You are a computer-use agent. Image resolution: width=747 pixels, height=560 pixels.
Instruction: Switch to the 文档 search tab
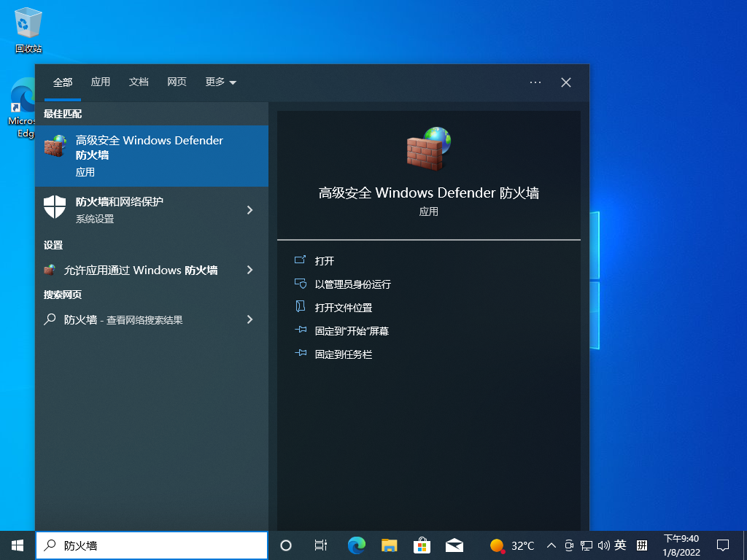[139, 82]
